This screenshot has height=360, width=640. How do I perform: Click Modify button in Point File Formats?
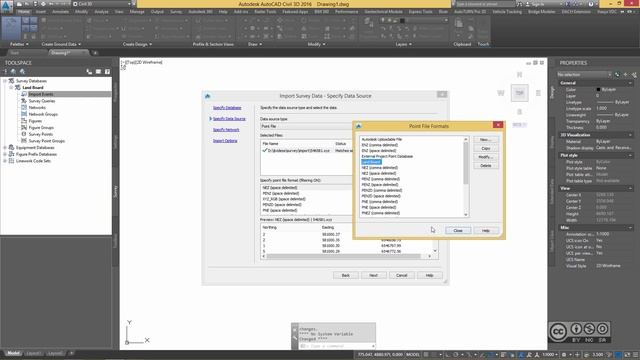coord(486,157)
